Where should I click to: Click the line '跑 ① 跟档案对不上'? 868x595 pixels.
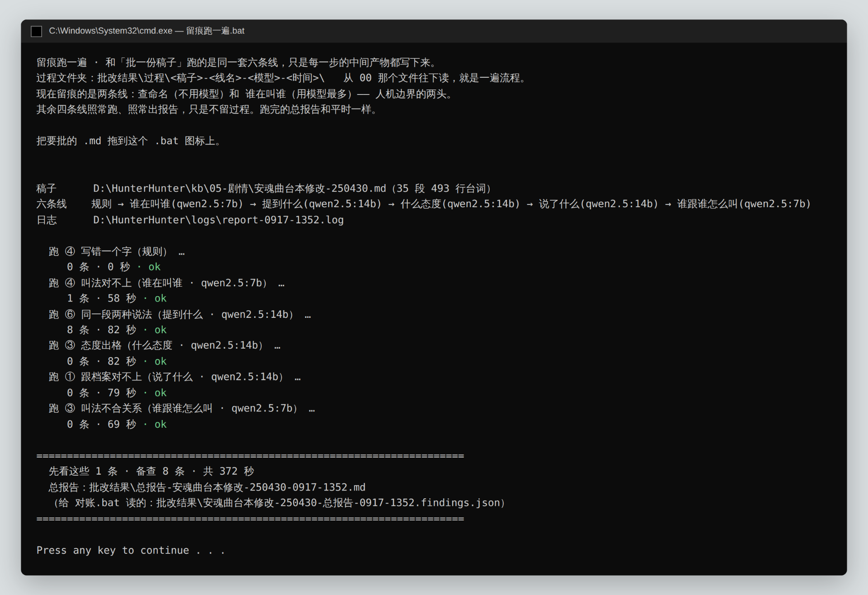pyautogui.click(x=175, y=377)
